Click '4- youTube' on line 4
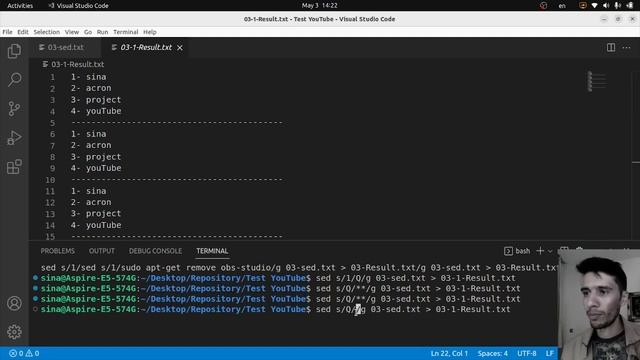The image size is (640, 360). [96, 111]
